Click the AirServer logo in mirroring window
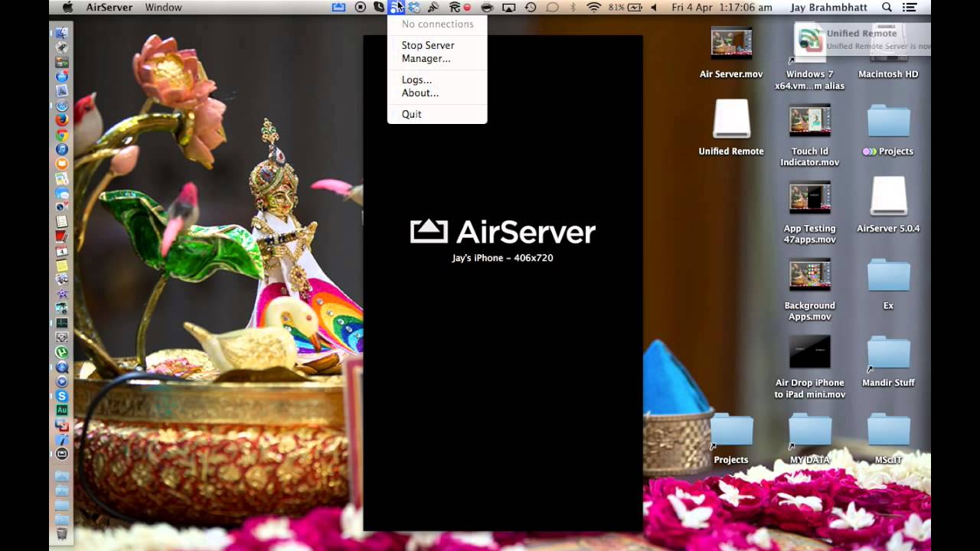The height and width of the screenshot is (551, 980). click(x=502, y=232)
